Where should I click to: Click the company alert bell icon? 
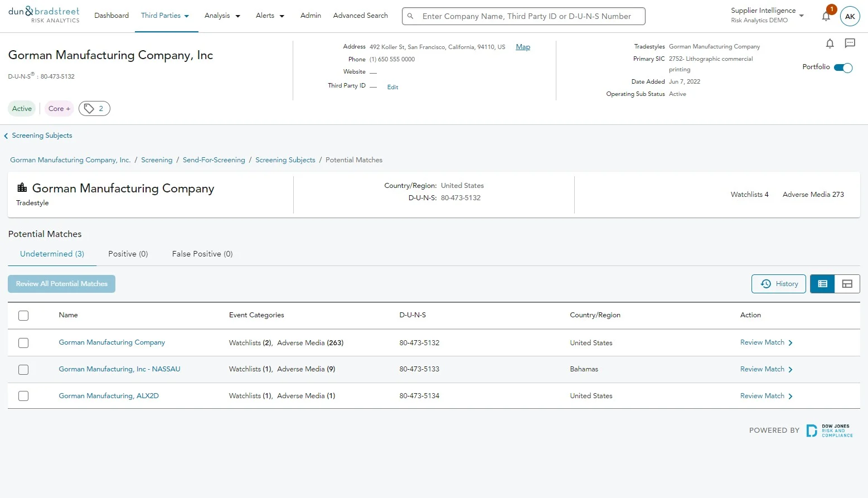830,43
